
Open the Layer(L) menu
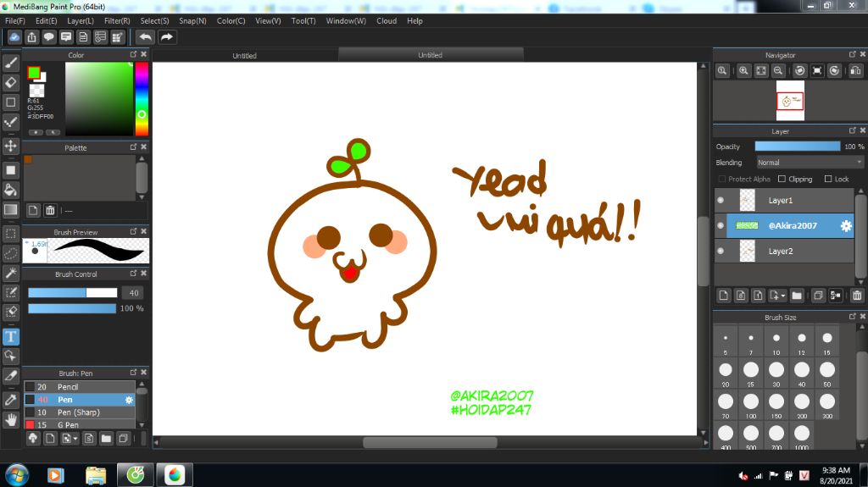coord(81,20)
